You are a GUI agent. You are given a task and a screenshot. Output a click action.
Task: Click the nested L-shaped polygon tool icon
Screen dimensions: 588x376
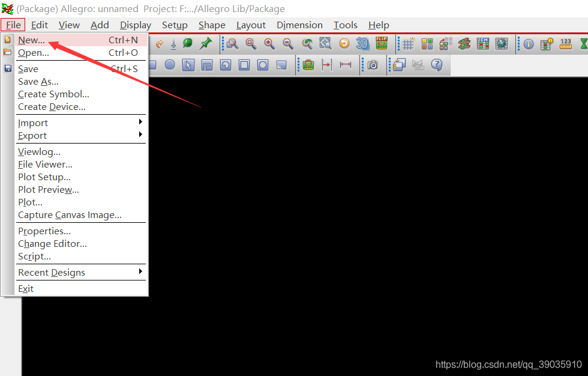206,65
